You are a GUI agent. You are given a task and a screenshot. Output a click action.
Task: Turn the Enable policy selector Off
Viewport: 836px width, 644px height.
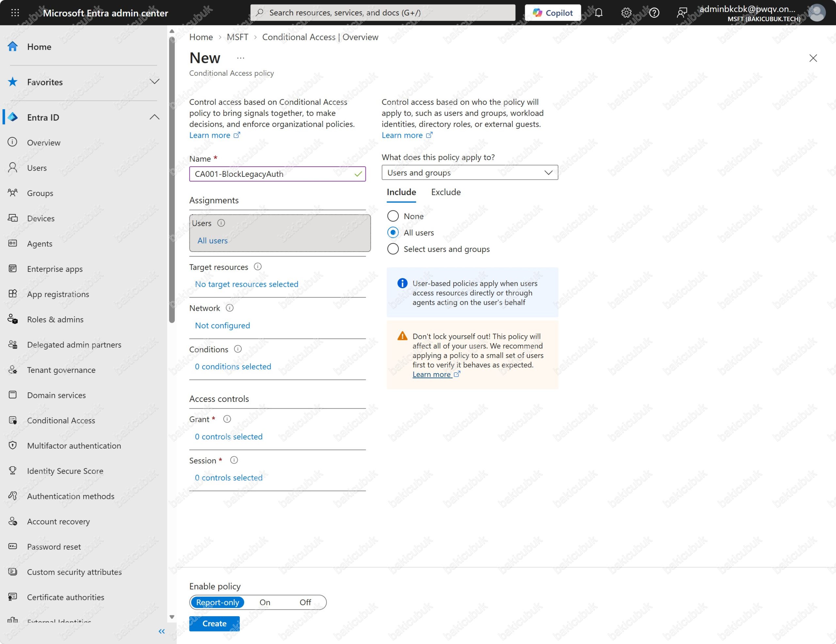[x=305, y=602]
